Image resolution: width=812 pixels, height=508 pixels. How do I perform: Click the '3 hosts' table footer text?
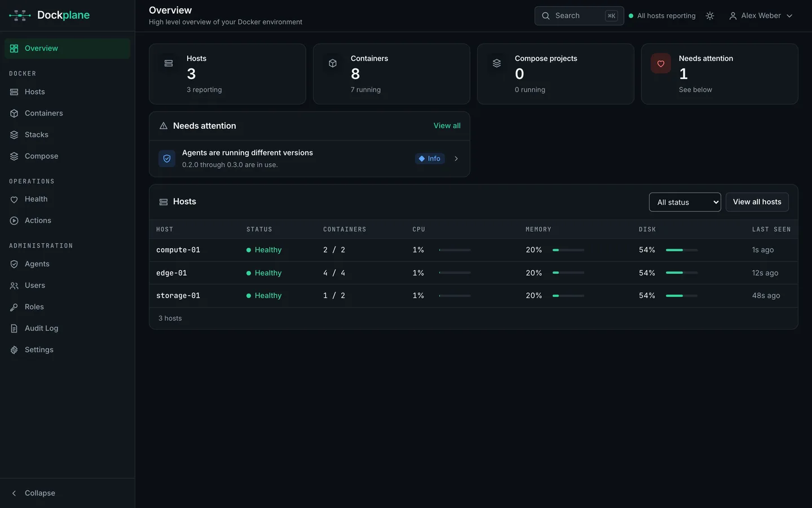[170, 318]
